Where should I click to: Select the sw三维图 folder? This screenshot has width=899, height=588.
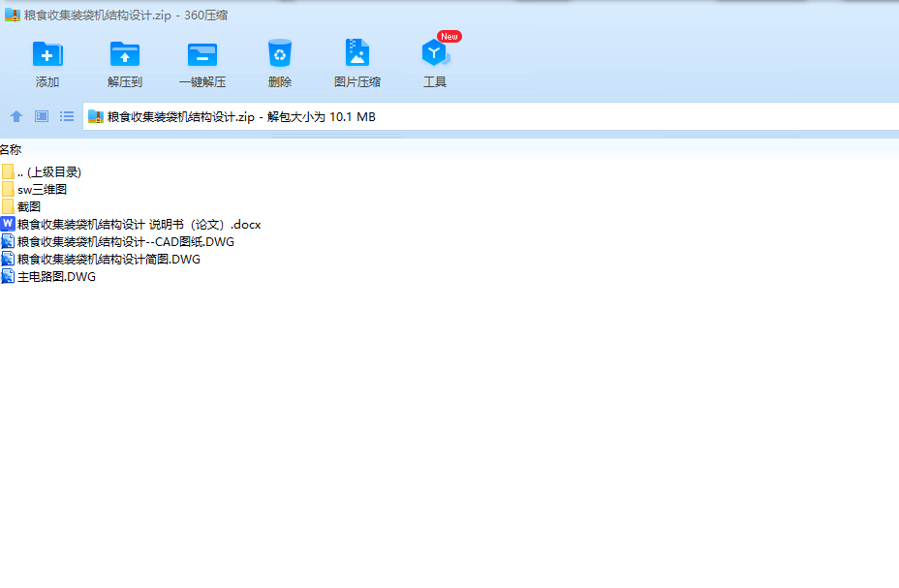tap(35, 189)
